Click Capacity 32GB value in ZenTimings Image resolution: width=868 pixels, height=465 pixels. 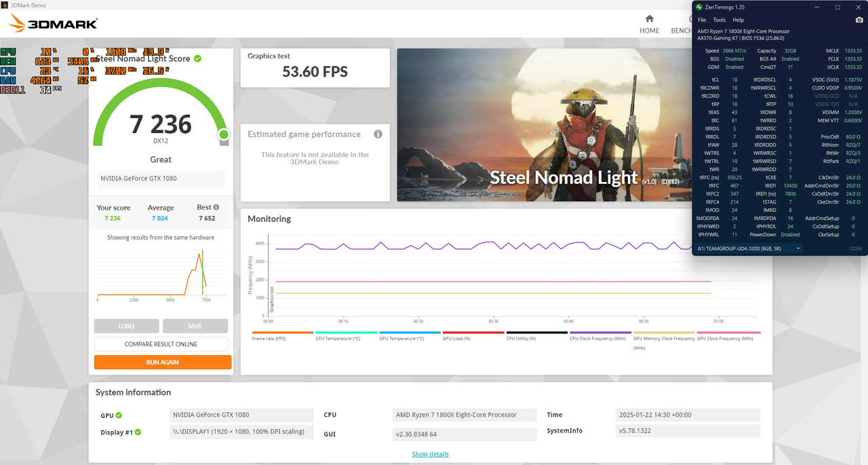coord(791,51)
